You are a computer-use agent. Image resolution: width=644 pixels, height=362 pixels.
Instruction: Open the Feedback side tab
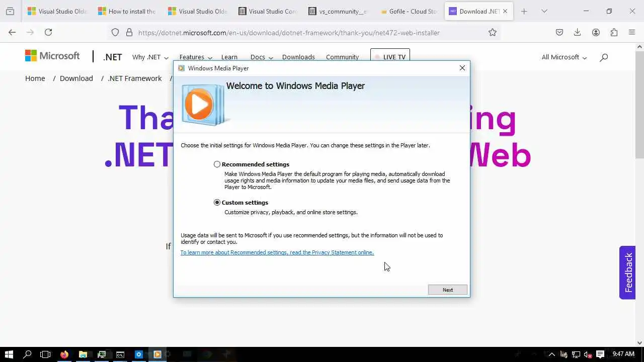point(627,273)
